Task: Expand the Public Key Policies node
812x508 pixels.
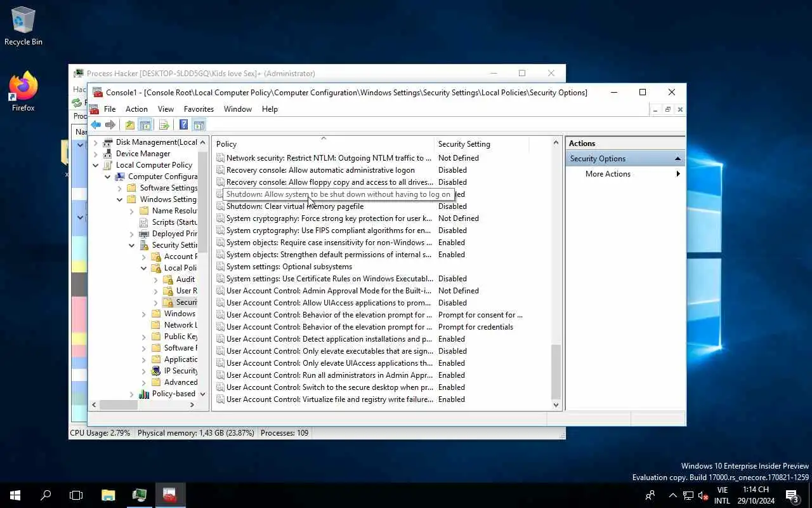Action: (144, 337)
